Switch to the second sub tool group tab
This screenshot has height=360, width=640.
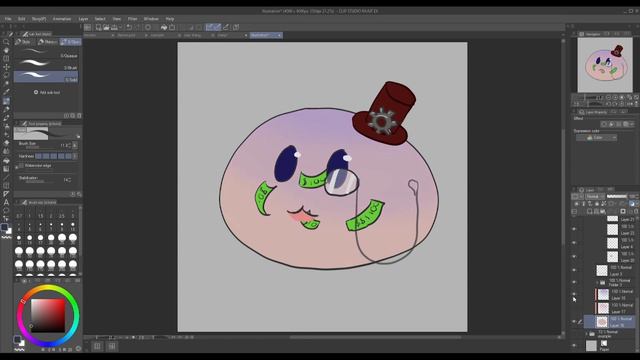(48, 42)
